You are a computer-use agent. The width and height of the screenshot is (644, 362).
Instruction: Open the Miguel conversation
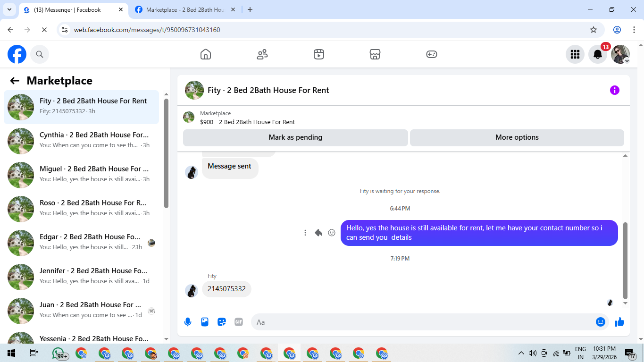82,175
